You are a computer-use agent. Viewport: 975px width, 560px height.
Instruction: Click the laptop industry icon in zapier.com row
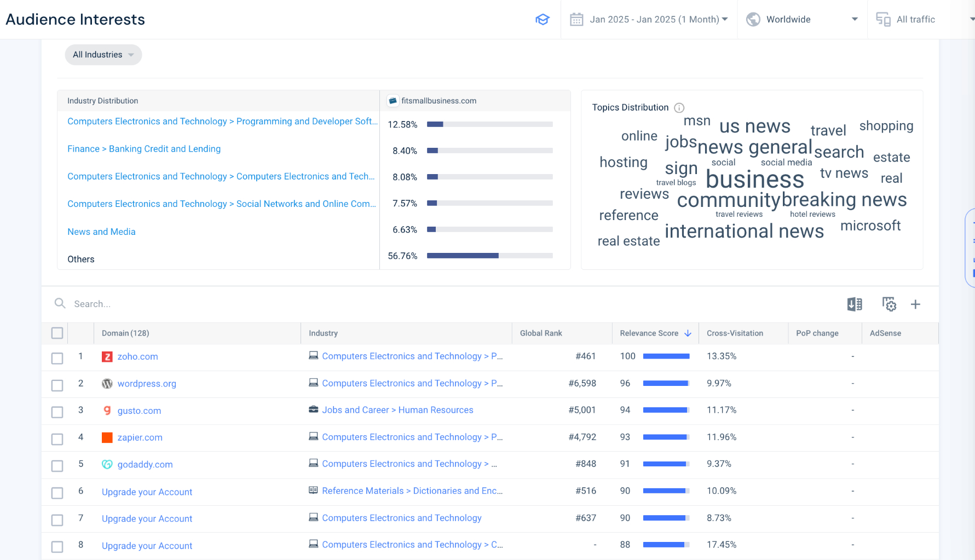pos(313,437)
